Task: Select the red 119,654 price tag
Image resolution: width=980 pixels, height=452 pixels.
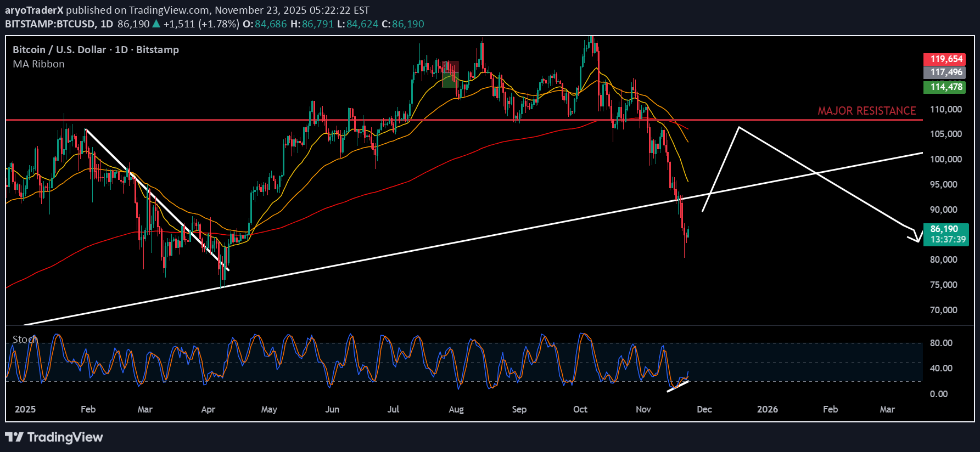Action: [946, 59]
